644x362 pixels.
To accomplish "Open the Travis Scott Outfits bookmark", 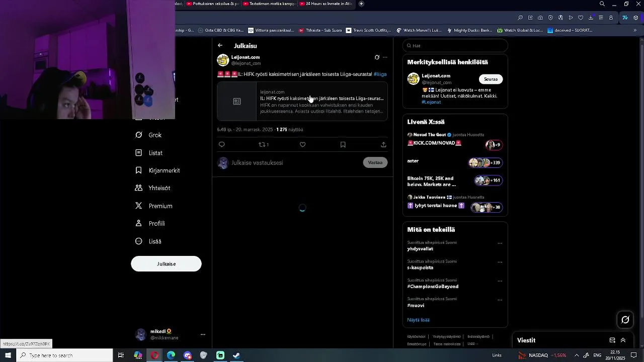I will pyautogui.click(x=369, y=30).
